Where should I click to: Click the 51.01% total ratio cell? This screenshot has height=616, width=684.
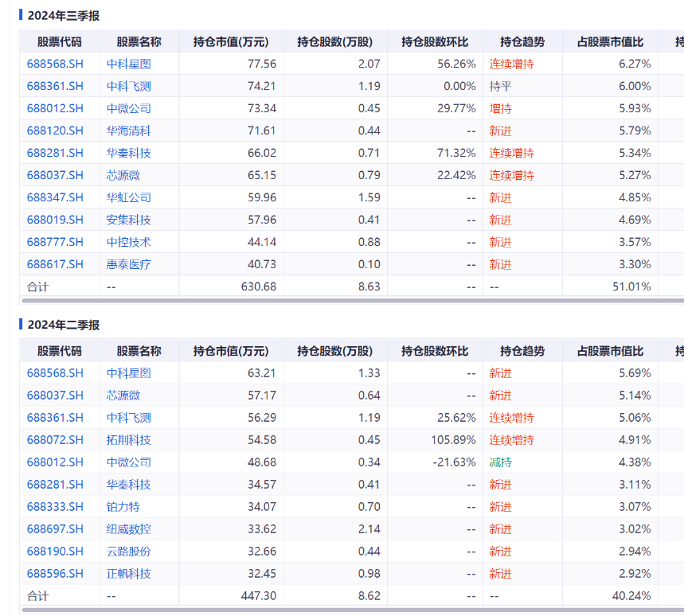[x=631, y=287]
